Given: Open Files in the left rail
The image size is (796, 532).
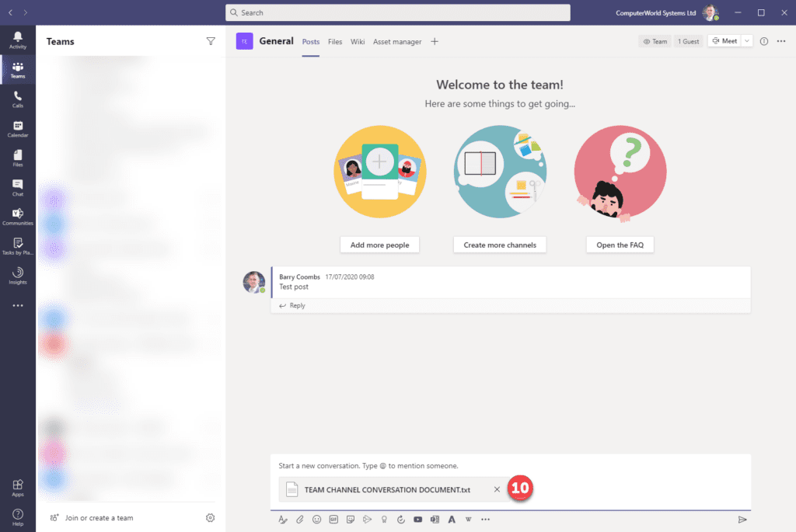Looking at the screenshot, I should (18, 158).
